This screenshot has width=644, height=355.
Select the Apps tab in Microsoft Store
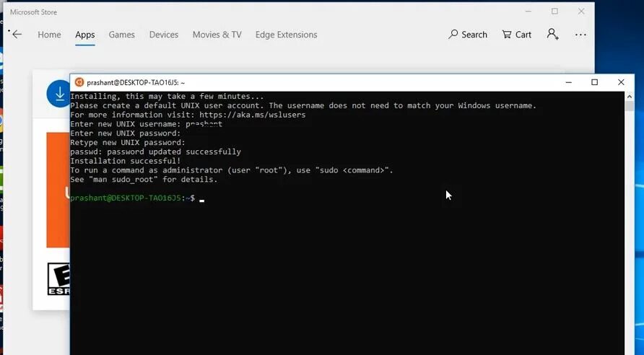85,35
